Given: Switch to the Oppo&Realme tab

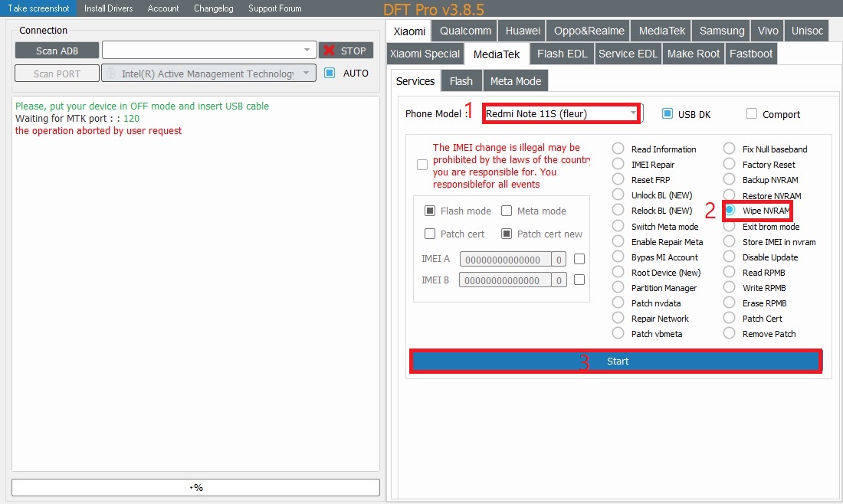Looking at the screenshot, I should (x=589, y=31).
